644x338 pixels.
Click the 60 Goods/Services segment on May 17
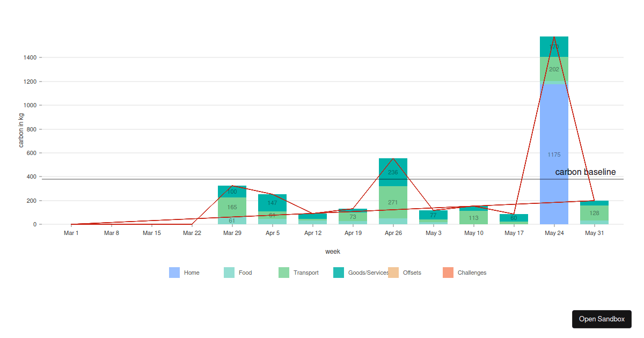tap(514, 218)
